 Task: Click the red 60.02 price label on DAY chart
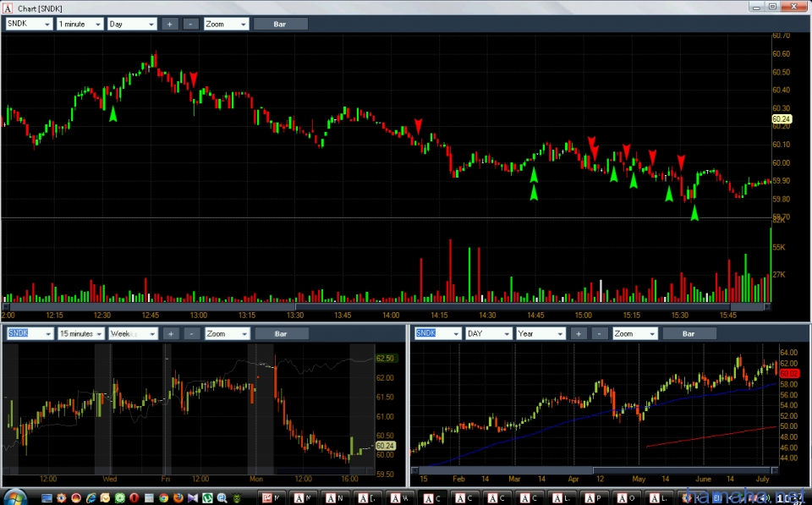788,373
